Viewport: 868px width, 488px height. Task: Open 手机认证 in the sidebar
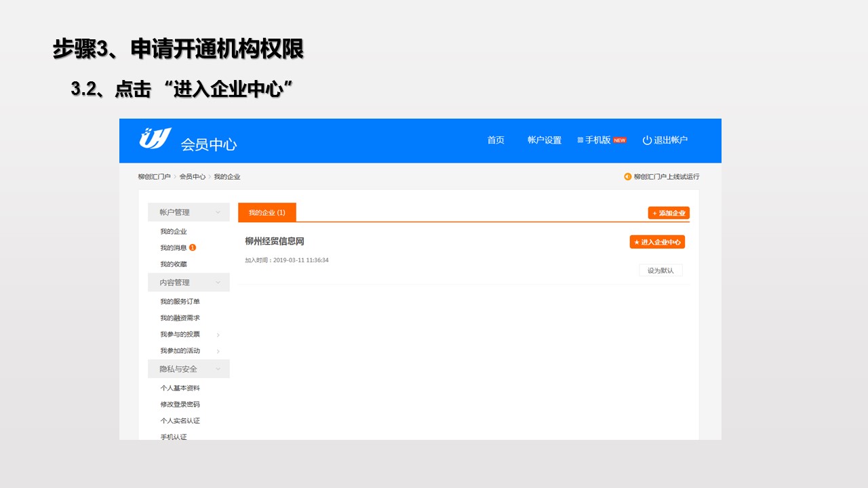click(174, 436)
